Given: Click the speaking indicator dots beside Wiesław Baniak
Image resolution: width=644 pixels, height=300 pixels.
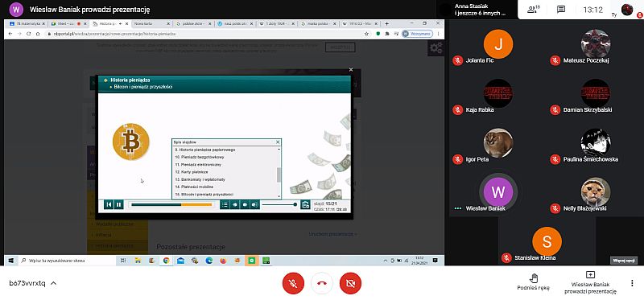Looking at the screenshot, I should (x=457, y=208).
